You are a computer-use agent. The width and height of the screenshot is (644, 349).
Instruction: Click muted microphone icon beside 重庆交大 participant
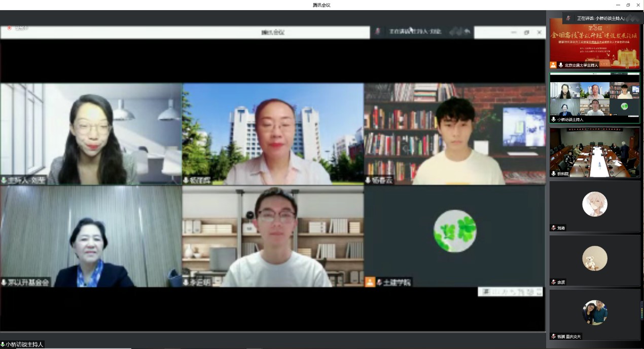click(x=553, y=336)
